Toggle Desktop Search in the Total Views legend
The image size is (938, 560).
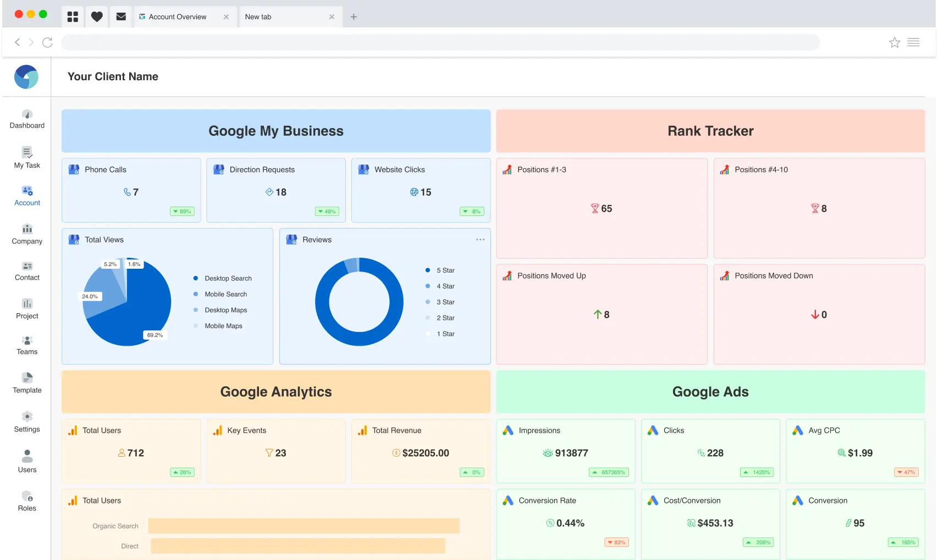(228, 278)
